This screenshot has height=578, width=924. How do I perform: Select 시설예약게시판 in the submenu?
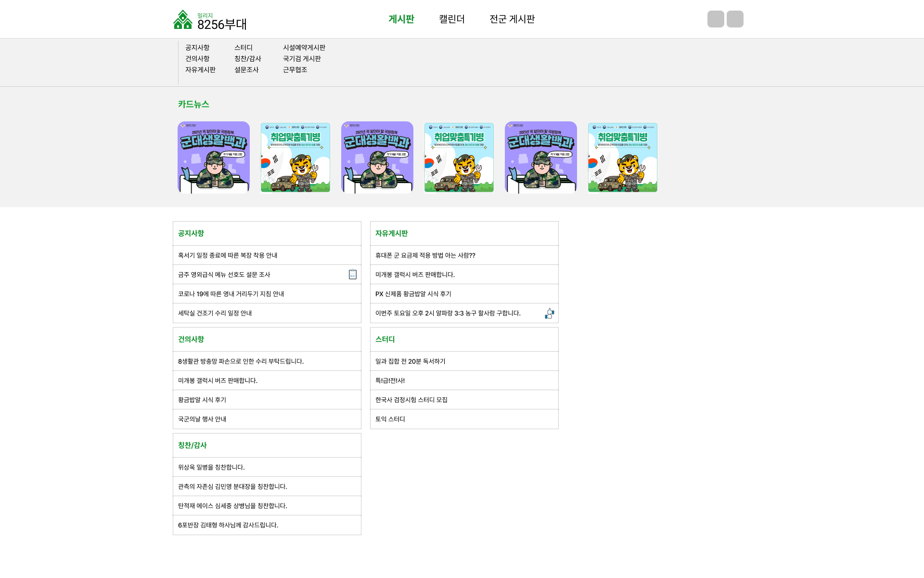pos(304,48)
